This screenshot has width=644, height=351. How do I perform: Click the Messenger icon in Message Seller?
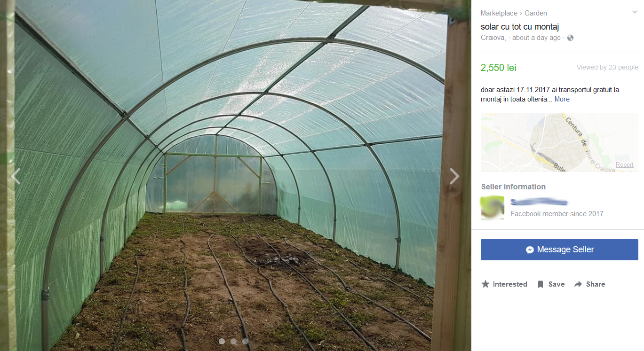click(530, 250)
